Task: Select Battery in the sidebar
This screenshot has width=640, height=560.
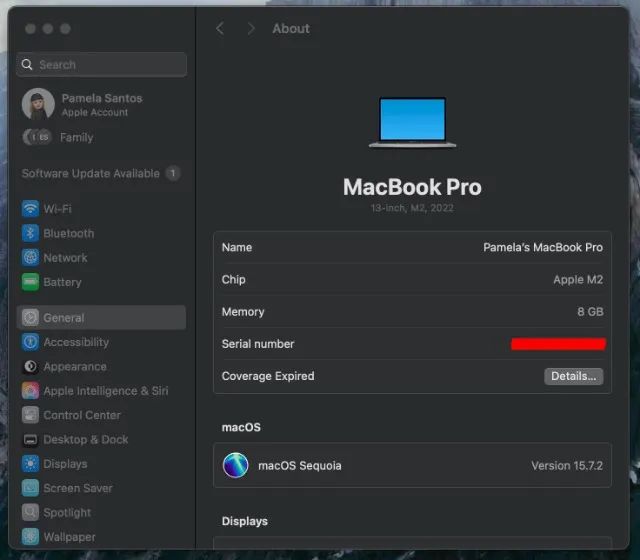Action: (x=62, y=282)
